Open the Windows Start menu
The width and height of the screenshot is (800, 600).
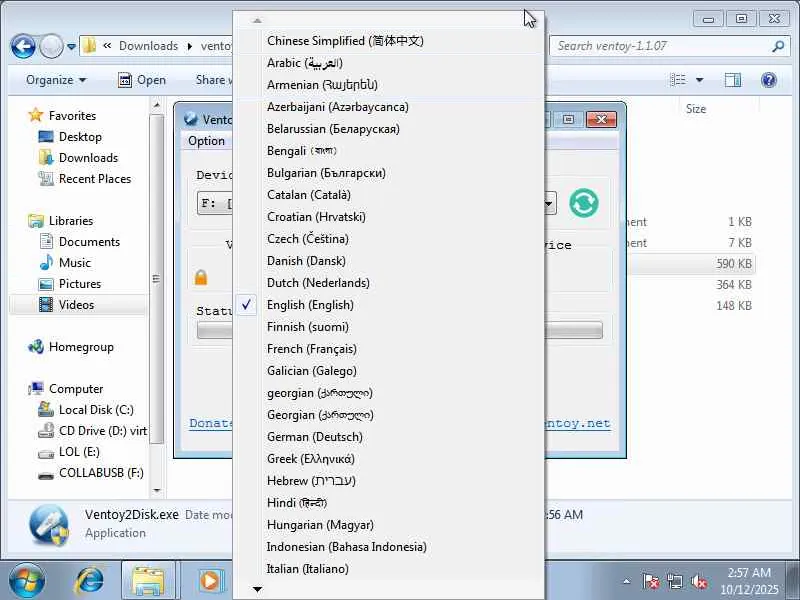(x=26, y=580)
